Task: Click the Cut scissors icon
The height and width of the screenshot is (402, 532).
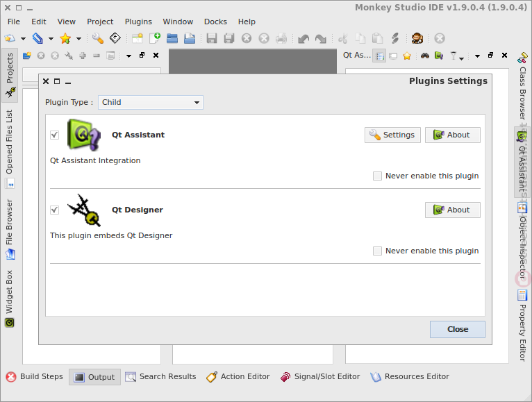Action: [x=343, y=38]
